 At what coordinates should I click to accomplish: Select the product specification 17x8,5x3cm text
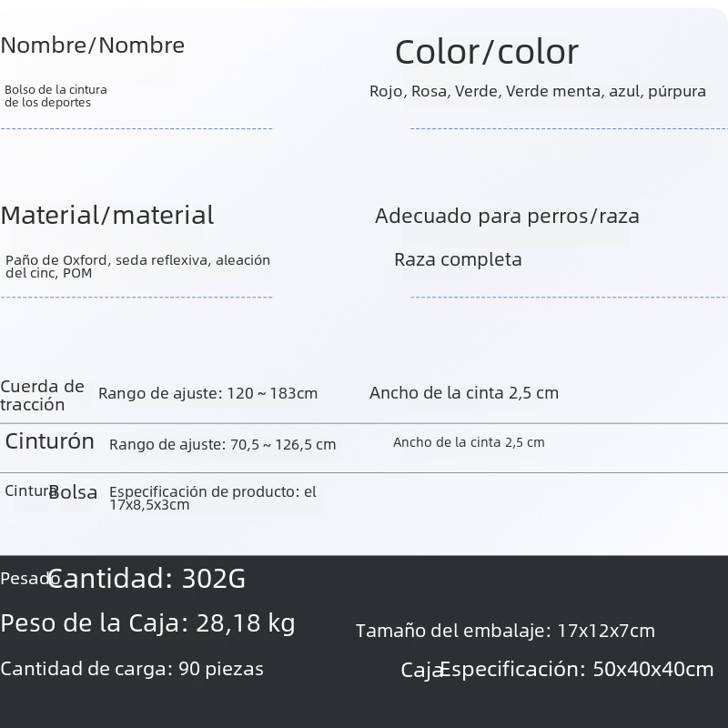click(213, 498)
